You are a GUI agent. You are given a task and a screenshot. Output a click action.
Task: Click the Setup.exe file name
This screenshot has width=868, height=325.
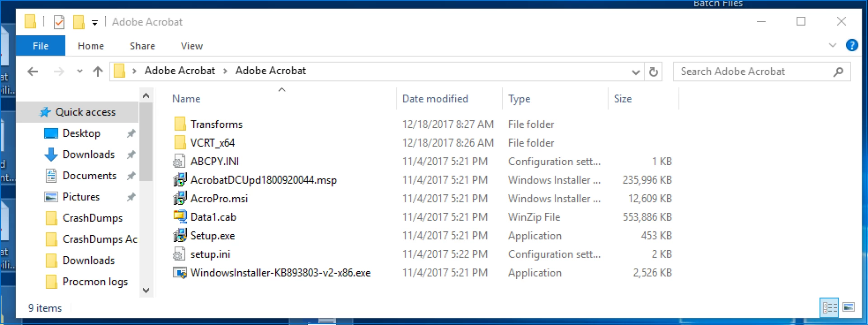coord(212,235)
